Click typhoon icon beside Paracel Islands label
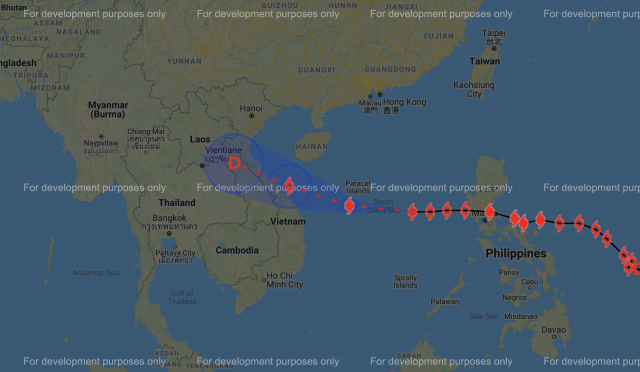The image size is (640, 372). [349, 206]
